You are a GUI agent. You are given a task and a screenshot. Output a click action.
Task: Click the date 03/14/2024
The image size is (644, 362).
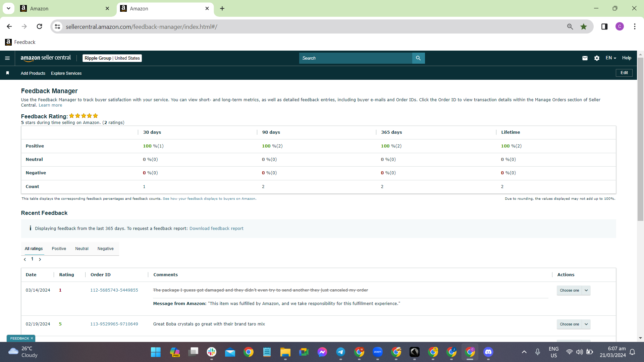coord(38,290)
